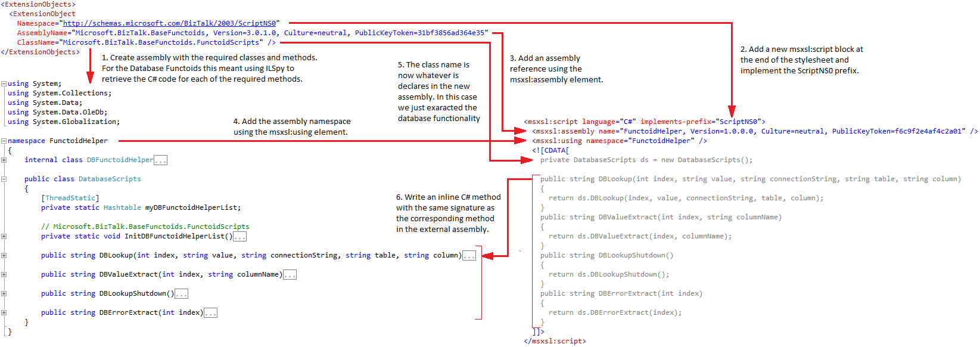Click the ]]> CDATA closing marker
The width and height of the screenshot is (980, 347).
[x=538, y=331]
